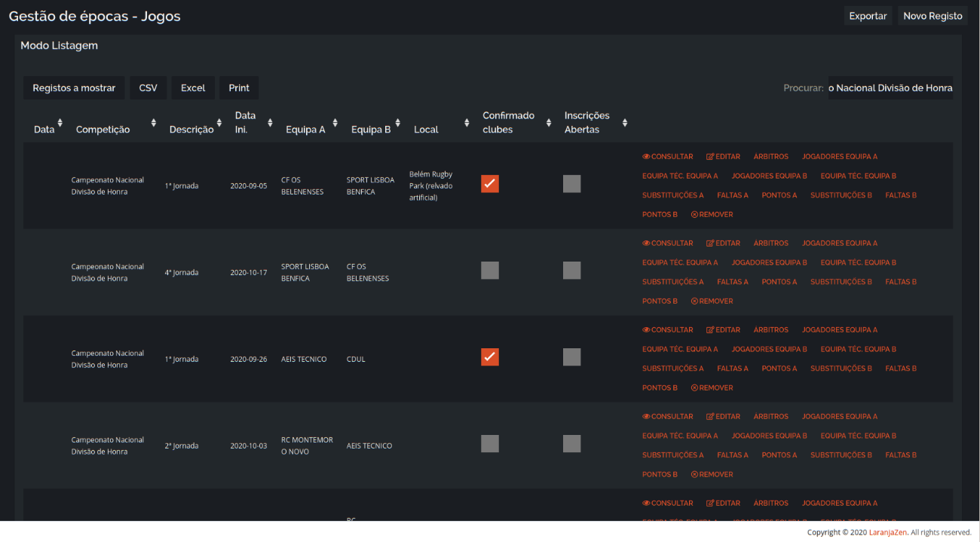Click the date 2020-09-05 cell
Viewport: 980px width, 542px height.
click(249, 186)
